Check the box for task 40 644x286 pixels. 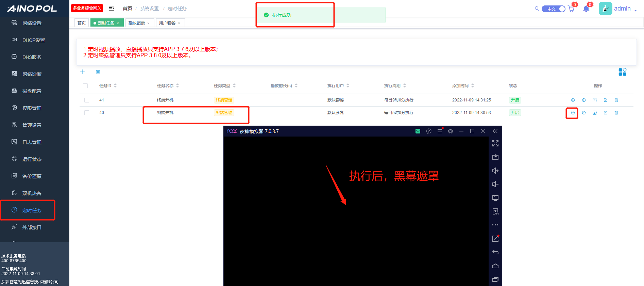[x=87, y=113]
